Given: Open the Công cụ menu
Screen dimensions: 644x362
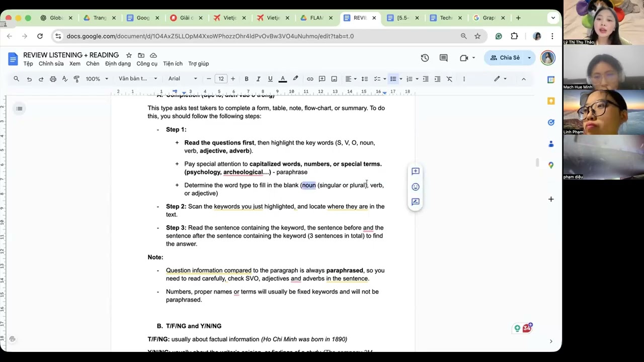Looking at the screenshot, I should tap(147, 64).
